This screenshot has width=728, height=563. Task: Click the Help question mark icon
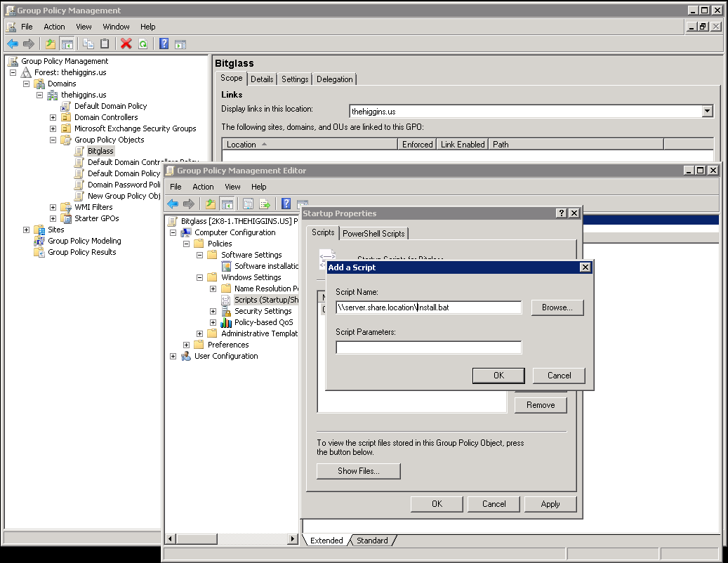(x=163, y=44)
